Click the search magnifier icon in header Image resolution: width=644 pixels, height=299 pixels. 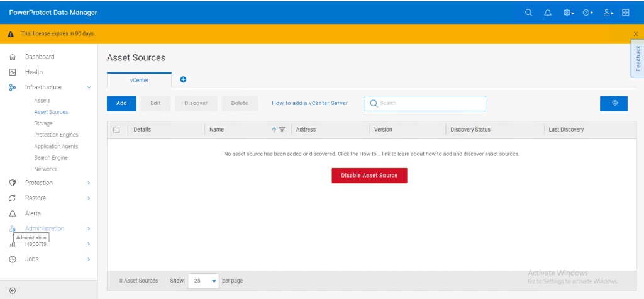point(529,13)
